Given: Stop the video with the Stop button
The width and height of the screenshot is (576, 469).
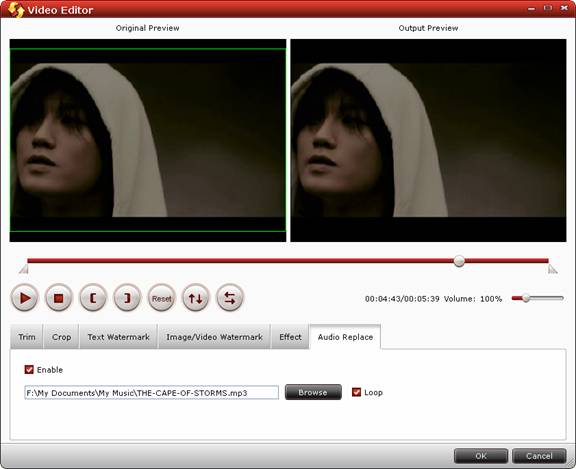Looking at the screenshot, I should point(59,298).
